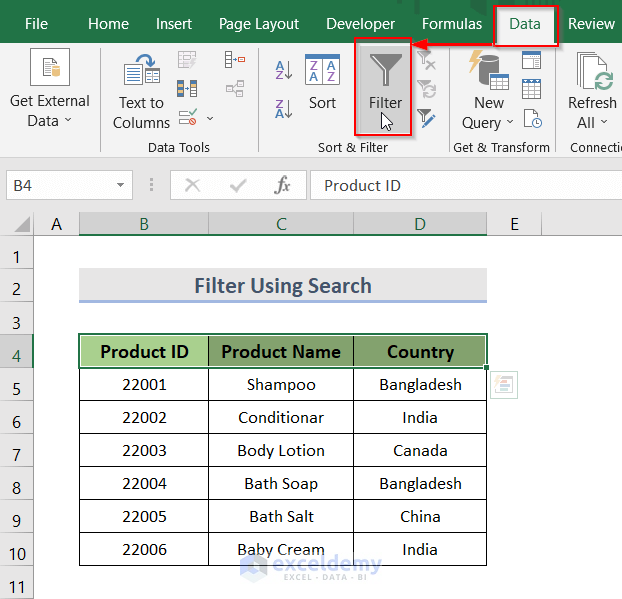Expand the Name Box dropdown arrow
This screenshot has height=599, width=622.
coord(120,185)
